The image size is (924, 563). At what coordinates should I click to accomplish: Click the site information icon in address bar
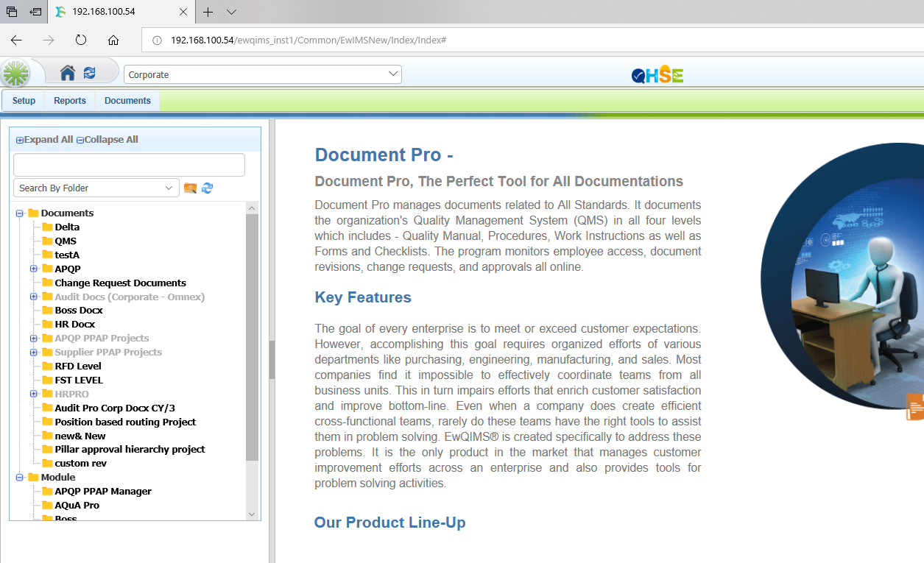(x=157, y=40)
